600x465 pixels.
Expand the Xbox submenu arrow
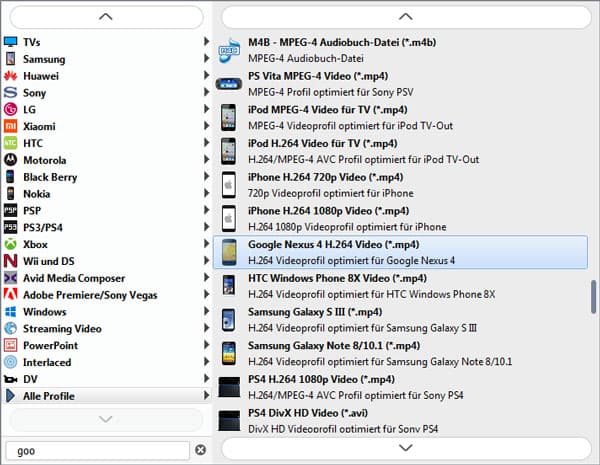point(206,243)
